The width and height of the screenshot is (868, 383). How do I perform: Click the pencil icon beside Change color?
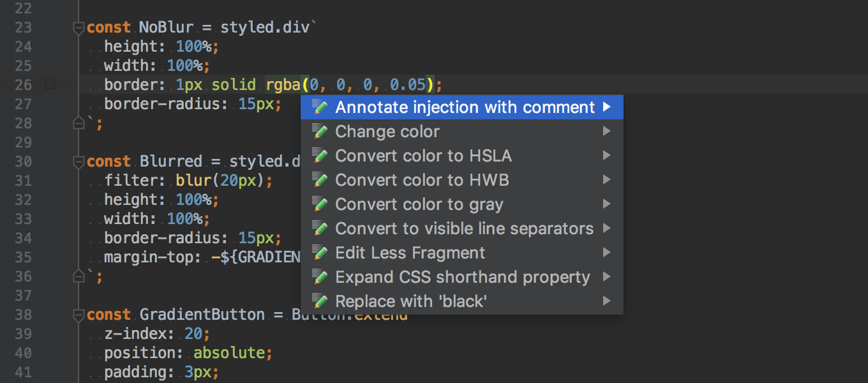[320, 131]
